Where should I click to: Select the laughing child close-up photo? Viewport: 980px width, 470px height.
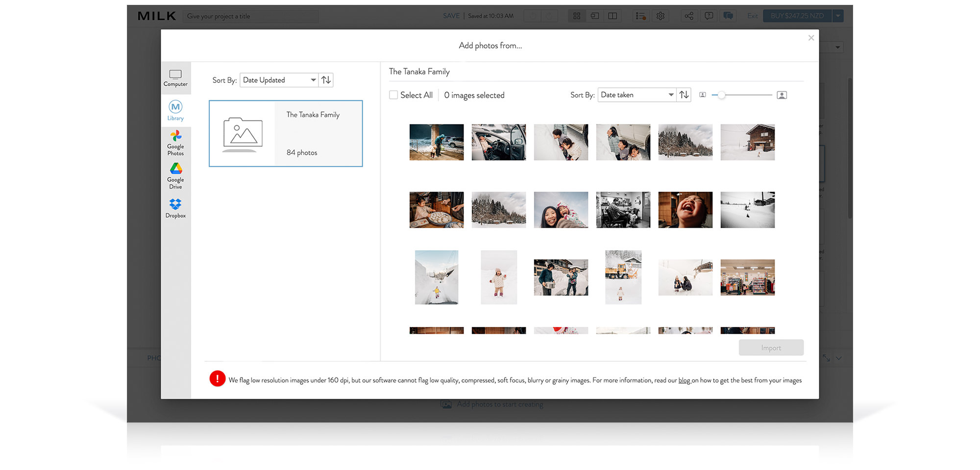[685, 210]
